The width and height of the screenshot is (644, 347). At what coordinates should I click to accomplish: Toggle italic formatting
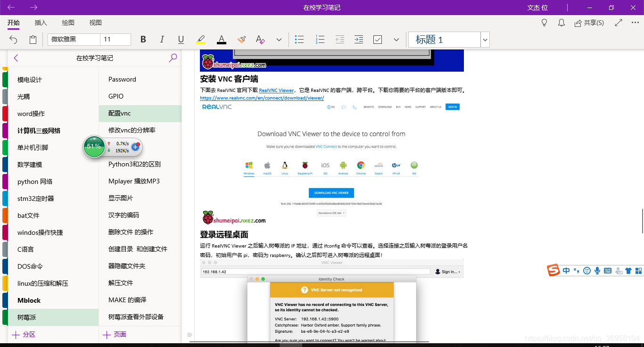162,40
